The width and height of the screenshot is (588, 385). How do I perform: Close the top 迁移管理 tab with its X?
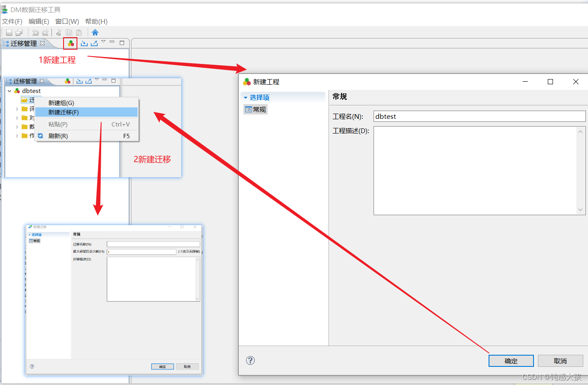(x=42, y=43)
